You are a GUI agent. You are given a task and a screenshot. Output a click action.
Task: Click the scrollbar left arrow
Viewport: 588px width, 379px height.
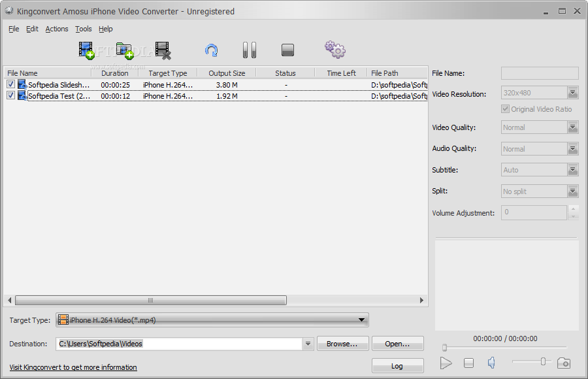[x=10, y=300]
